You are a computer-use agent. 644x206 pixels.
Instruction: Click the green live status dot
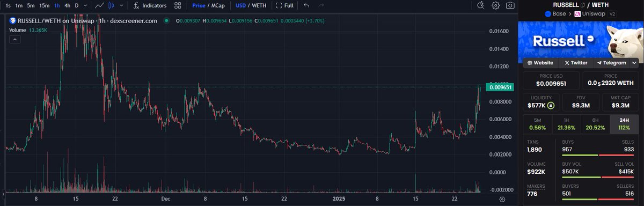pos(166,21)
